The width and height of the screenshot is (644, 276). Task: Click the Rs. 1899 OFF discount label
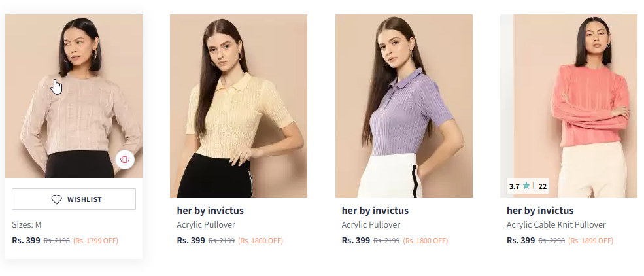tap(590, 241)
